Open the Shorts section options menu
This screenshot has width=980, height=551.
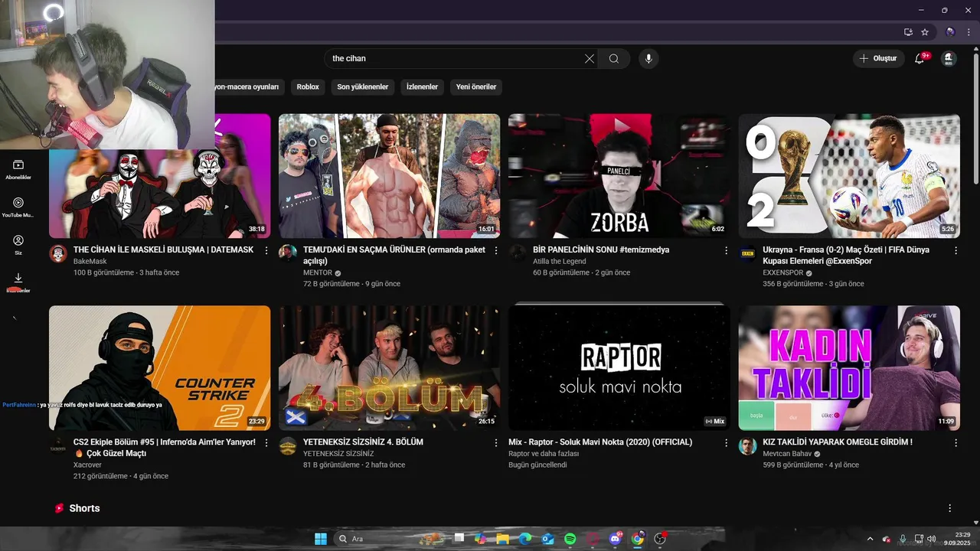pyautogui.click(x=950, y=508)
